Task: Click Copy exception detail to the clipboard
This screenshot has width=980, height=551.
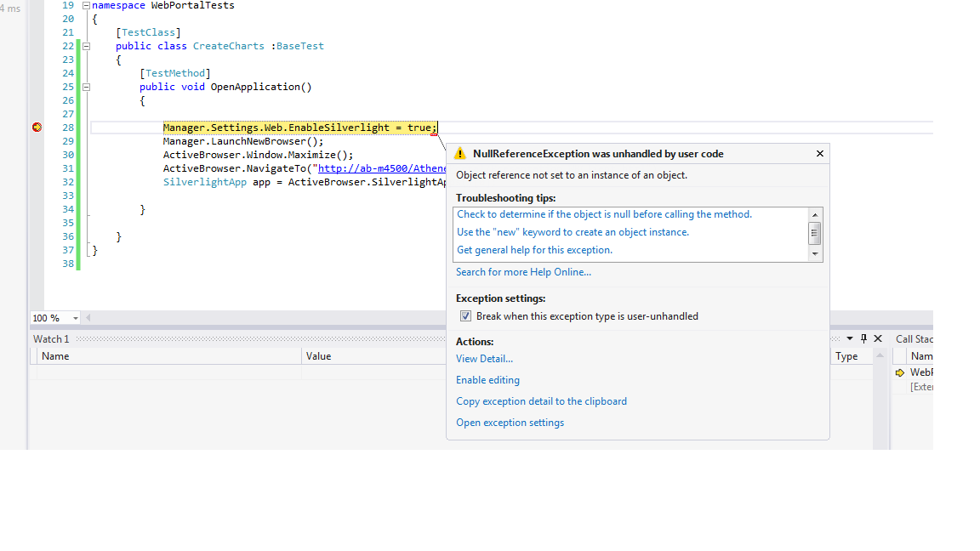Action: click(541, 401)
